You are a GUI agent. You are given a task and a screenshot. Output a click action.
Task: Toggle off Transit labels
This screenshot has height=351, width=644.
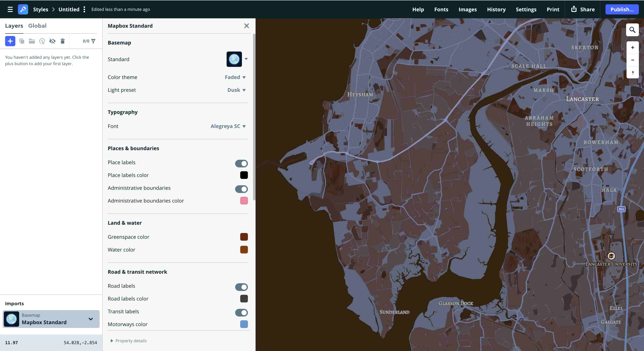241,313
